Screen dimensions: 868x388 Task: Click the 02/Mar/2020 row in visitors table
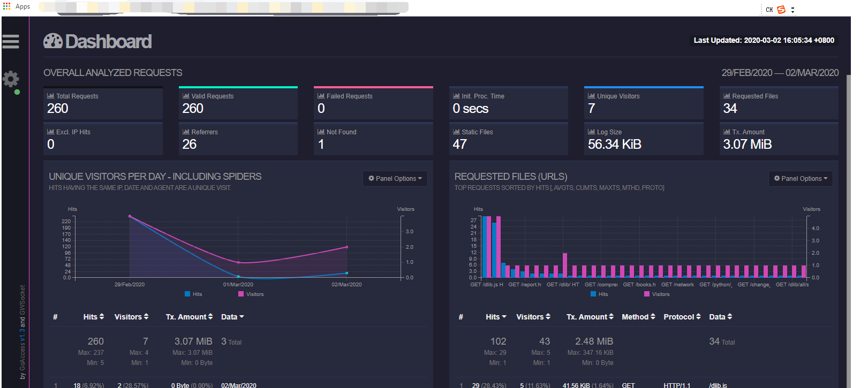tap(238, 385)
